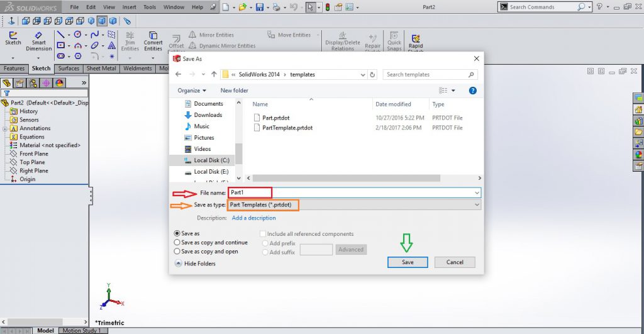Switch to the Weldments tab

(138, 69)
